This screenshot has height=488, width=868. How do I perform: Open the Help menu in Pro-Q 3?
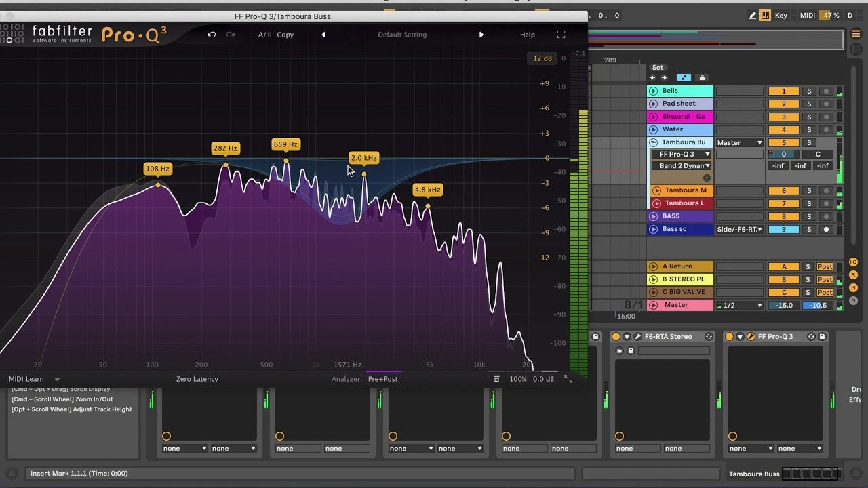(528, 35)
